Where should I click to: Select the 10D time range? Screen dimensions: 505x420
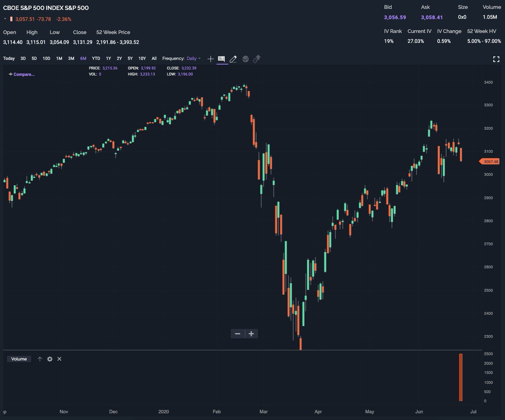click(46, 58)
